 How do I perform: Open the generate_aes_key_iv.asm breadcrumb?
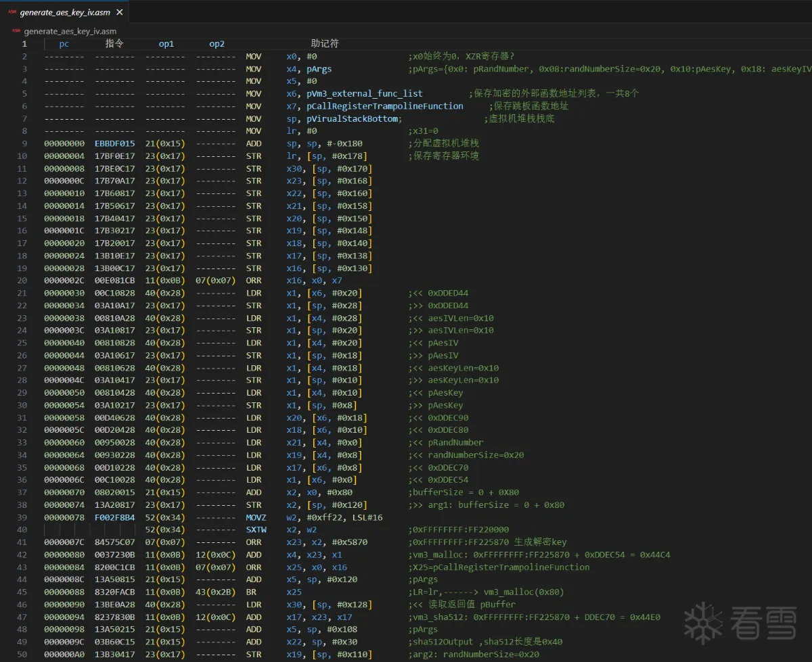(x=70, y=31)
